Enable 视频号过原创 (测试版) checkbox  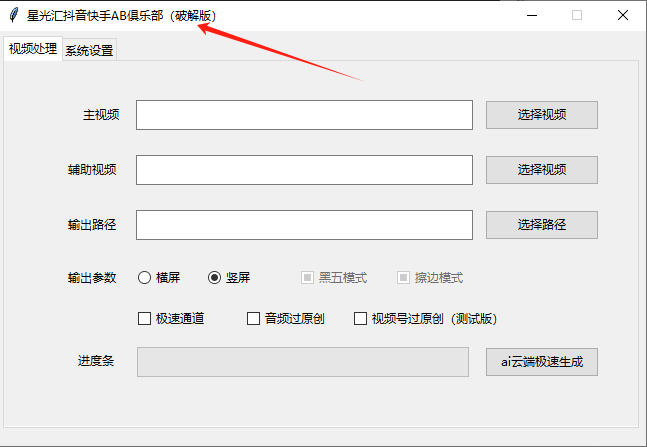click(x=361, y=319)
